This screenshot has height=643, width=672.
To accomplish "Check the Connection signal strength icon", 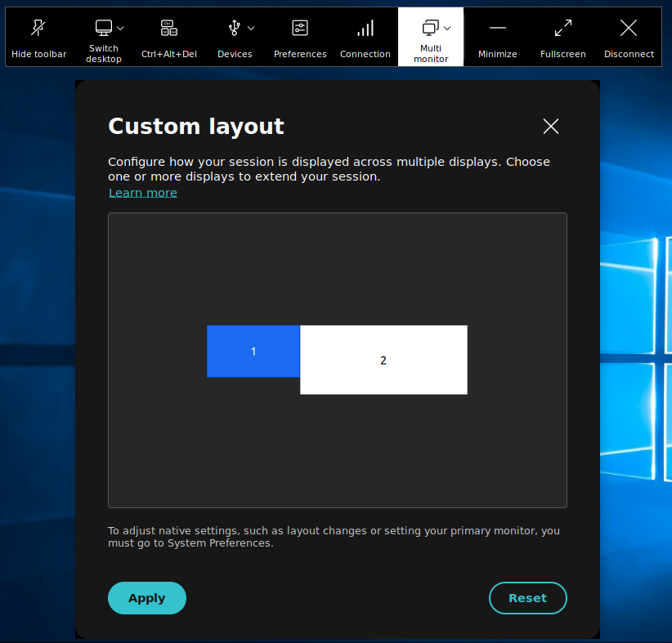I will pyautogui.click(x=365, y=29).
